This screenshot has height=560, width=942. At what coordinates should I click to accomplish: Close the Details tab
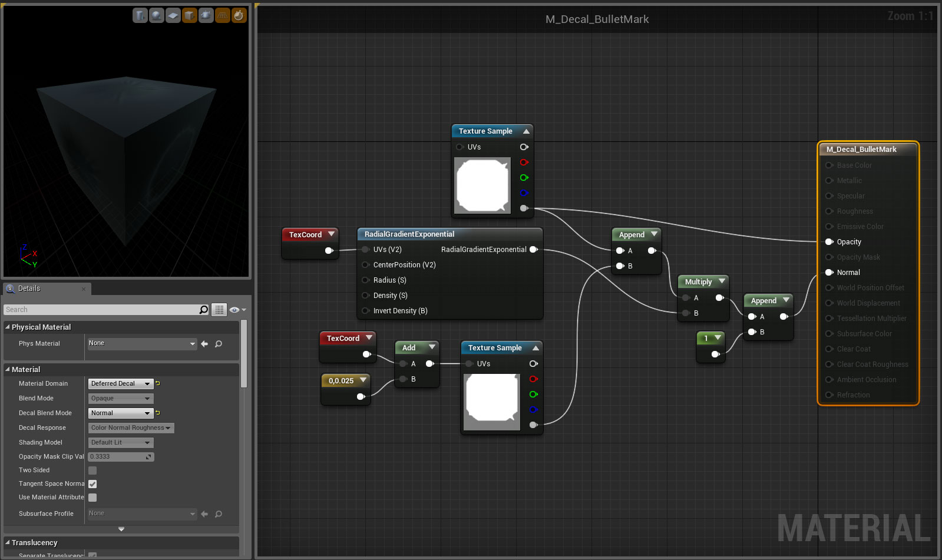(x=84, y=289)
